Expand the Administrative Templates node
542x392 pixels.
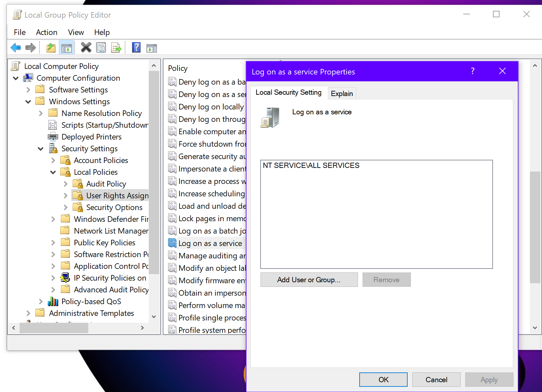(28, 313)
